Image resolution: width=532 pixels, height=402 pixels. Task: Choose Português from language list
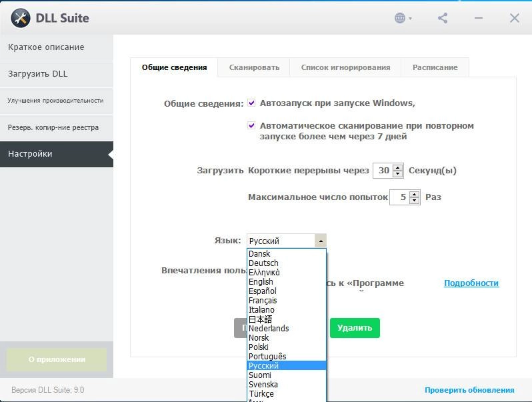(x=287, y=357)
